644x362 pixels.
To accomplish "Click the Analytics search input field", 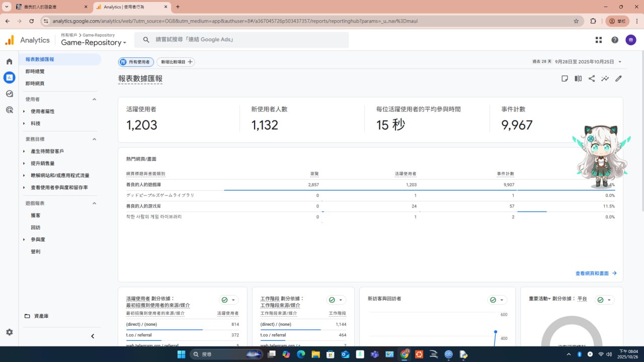I will click(x=244, y=40).
